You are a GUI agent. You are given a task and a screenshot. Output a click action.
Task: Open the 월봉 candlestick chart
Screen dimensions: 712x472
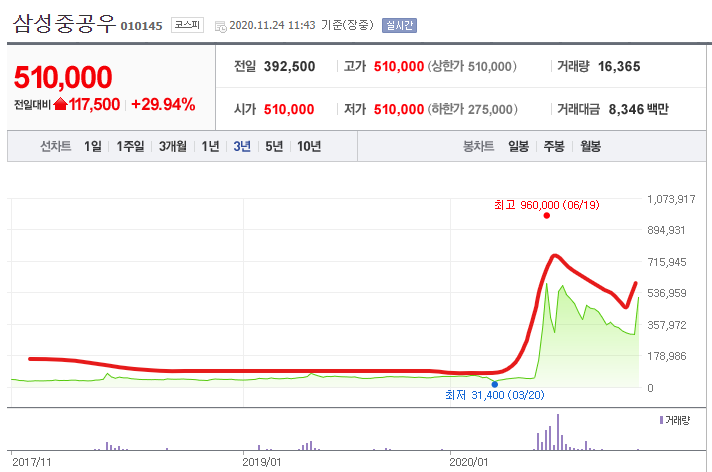(x=590, y=146)
